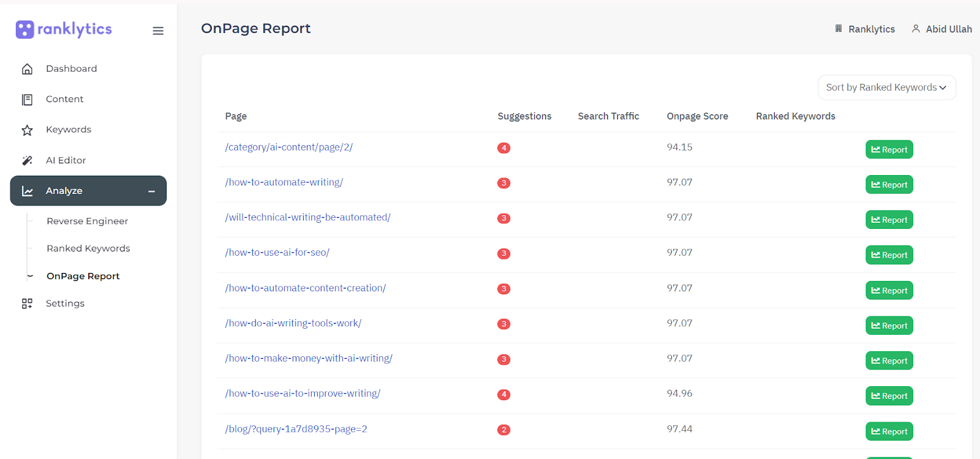Image resolution: width=980 pixels, height=459 pixels.
Task: Click Report for /how-do-ai-writing-tools-work/
Action: tap(889, 326)
